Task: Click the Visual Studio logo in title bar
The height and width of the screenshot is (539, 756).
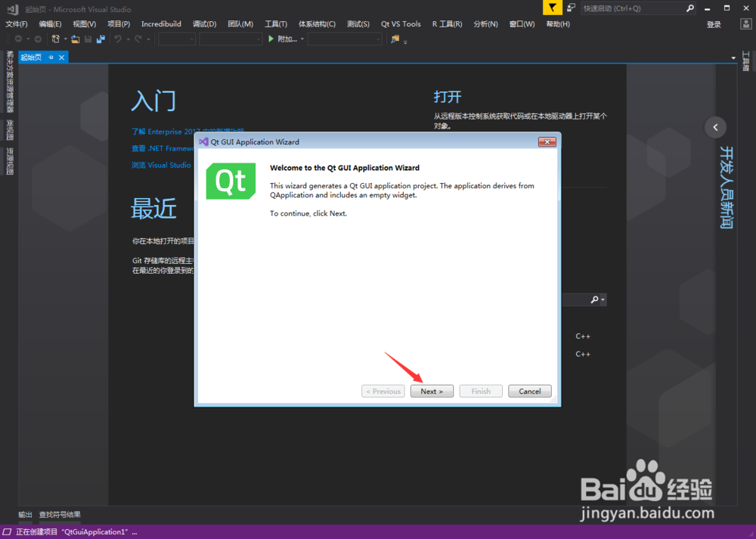Action: coord(13,8)
